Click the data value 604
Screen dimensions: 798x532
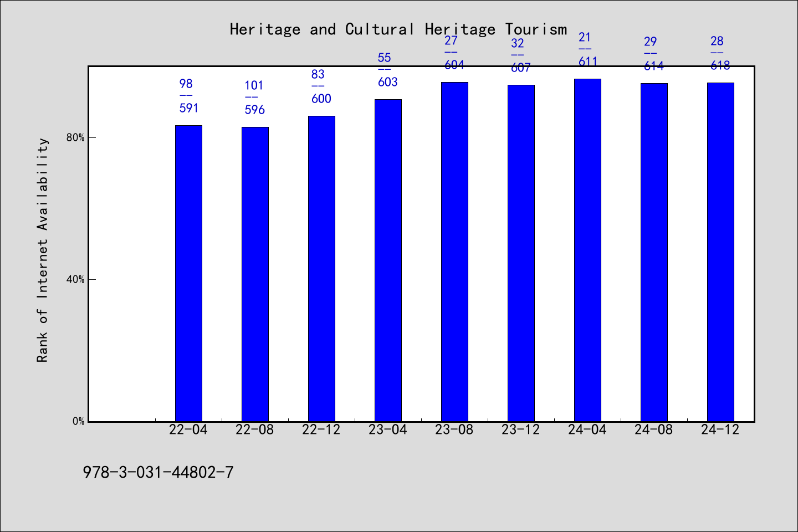click(x=454, y=65)
